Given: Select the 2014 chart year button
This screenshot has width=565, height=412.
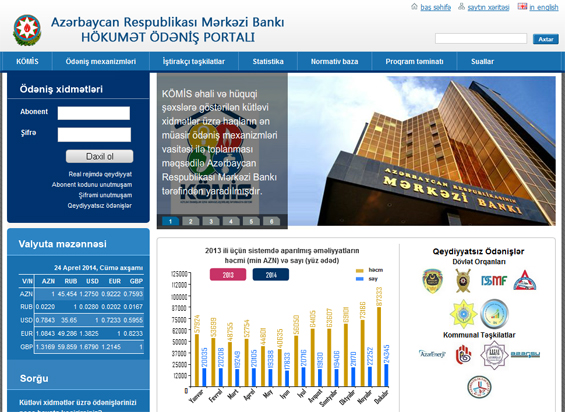Looking at the screenshot, I should coord(271,275).
